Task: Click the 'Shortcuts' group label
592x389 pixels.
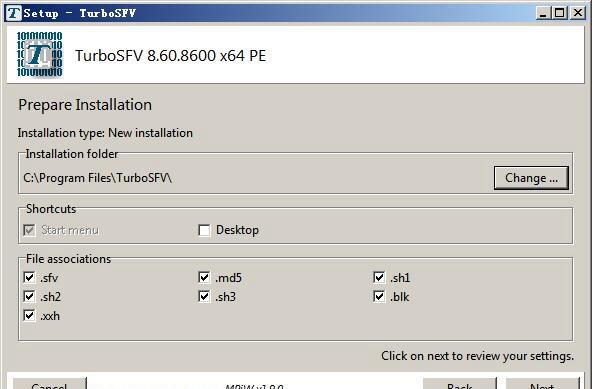Action: click(x=51, y=209)
